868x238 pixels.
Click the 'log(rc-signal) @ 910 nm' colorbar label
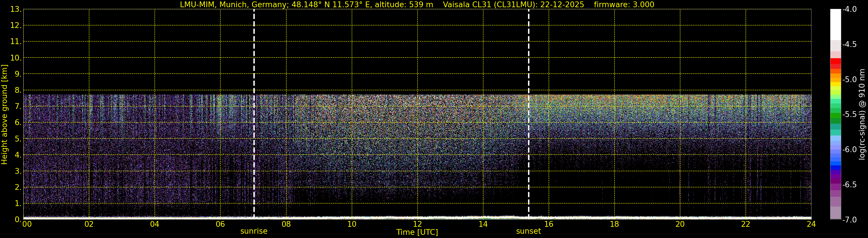[x=862, y=115]
